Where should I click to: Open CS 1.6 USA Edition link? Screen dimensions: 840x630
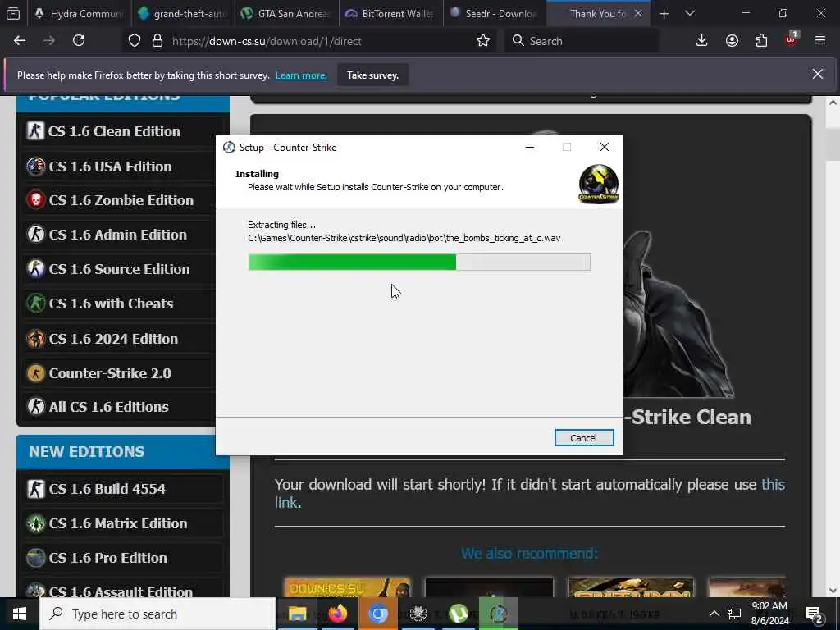pos(110,167)
